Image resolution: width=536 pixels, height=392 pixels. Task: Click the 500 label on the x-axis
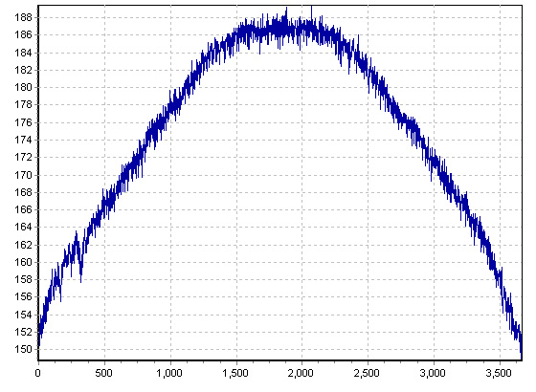104,373
